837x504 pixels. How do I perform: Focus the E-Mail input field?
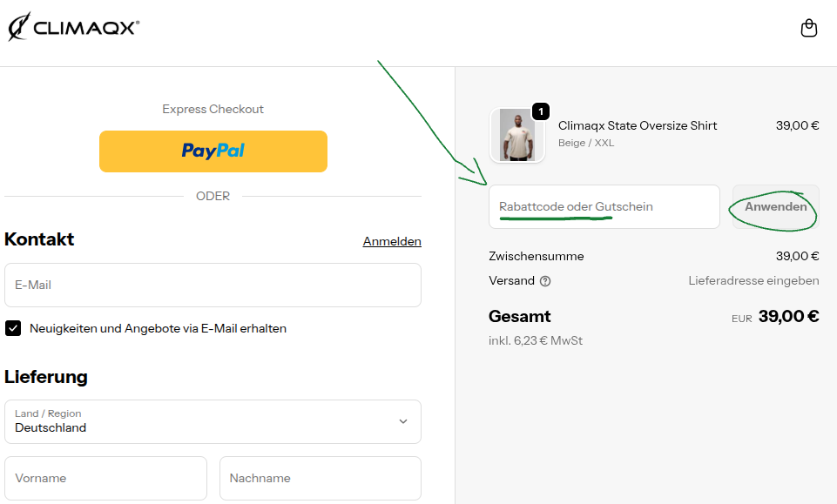tap(213, 286)
